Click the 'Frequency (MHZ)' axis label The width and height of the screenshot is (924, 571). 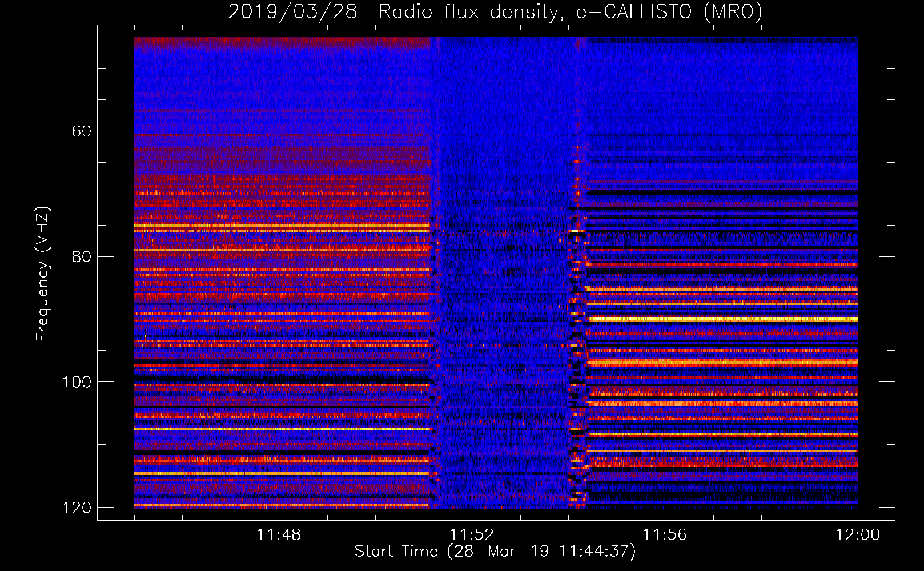click(x=43, y=274)
